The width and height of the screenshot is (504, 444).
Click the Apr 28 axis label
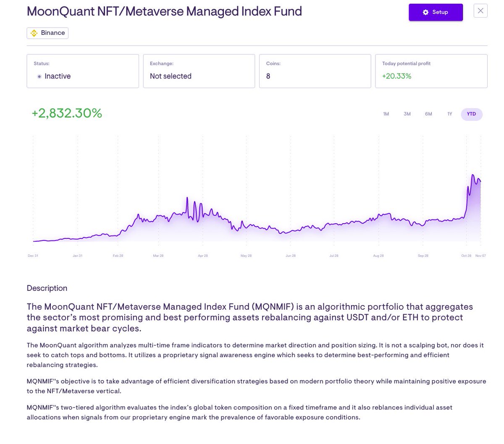[203, 256]
